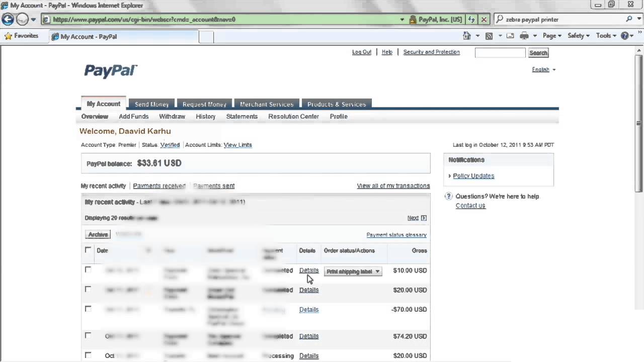Switch to the Send Money tab

click(151, 104)
